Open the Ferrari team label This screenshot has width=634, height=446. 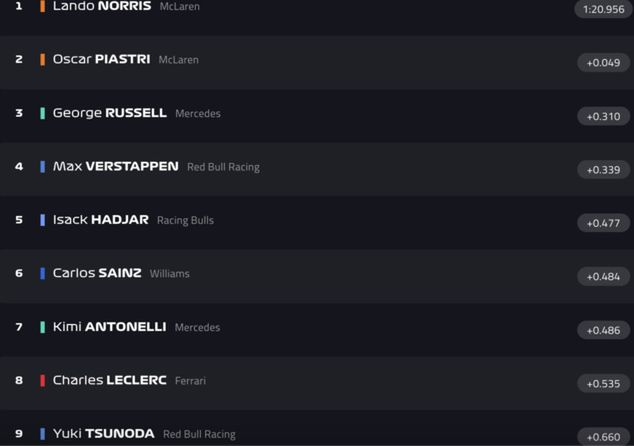(x=190, y=381)
